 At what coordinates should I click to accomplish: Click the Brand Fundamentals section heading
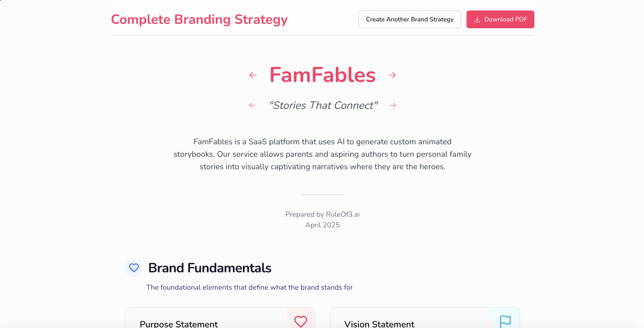coord(210,268)
